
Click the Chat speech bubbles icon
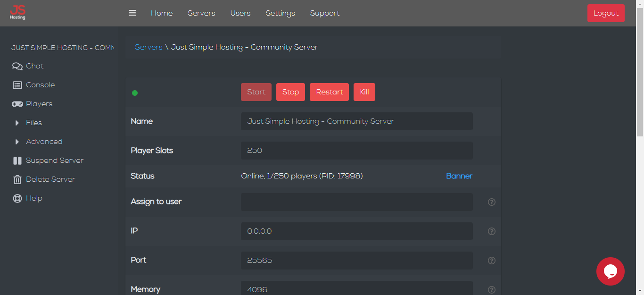coord(17,66)
